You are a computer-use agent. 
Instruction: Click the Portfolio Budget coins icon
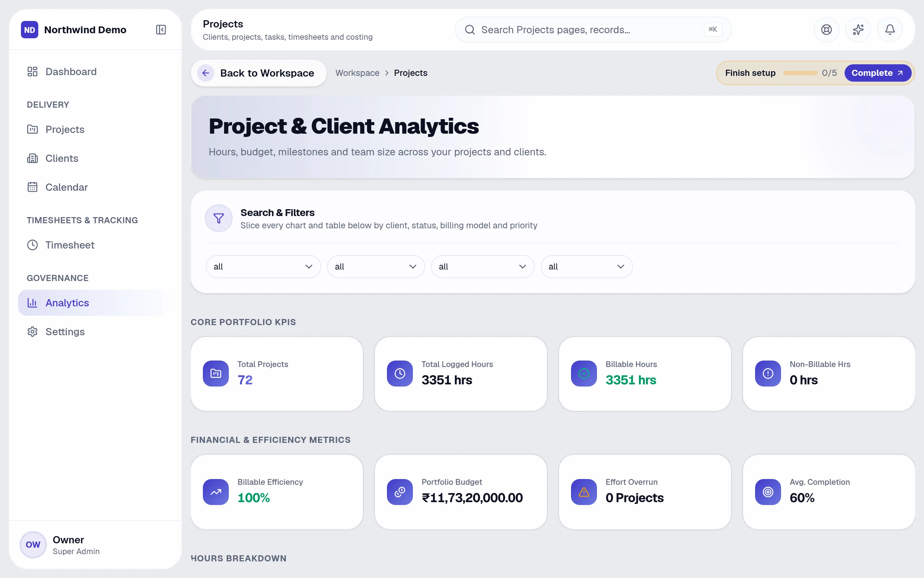pos(400,492)
